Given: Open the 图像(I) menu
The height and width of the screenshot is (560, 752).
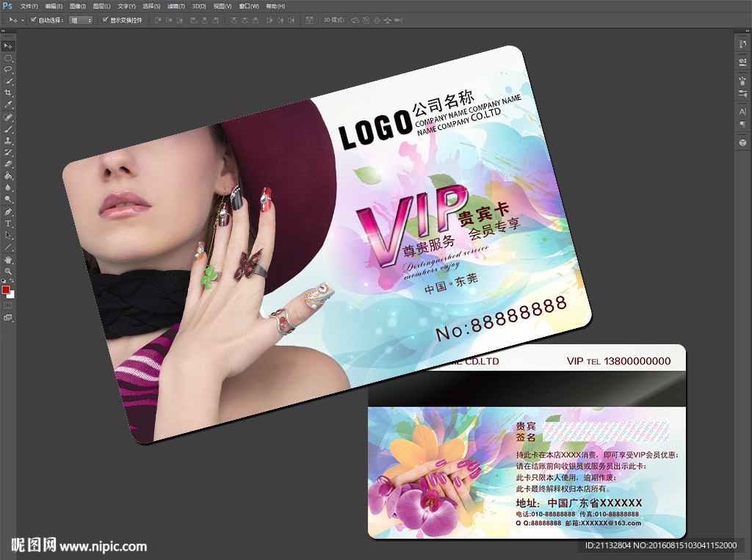Looking at the screenshot, I should [78, 6].
